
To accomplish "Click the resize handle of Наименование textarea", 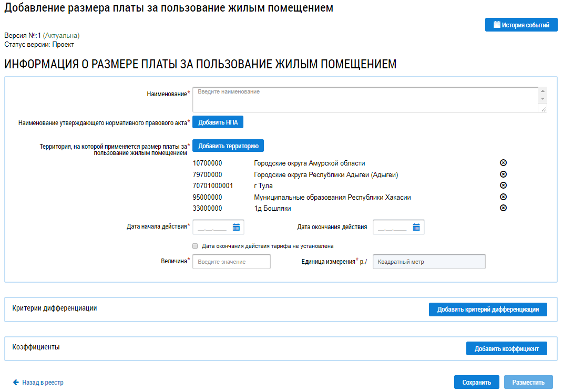I will [543, 108].
